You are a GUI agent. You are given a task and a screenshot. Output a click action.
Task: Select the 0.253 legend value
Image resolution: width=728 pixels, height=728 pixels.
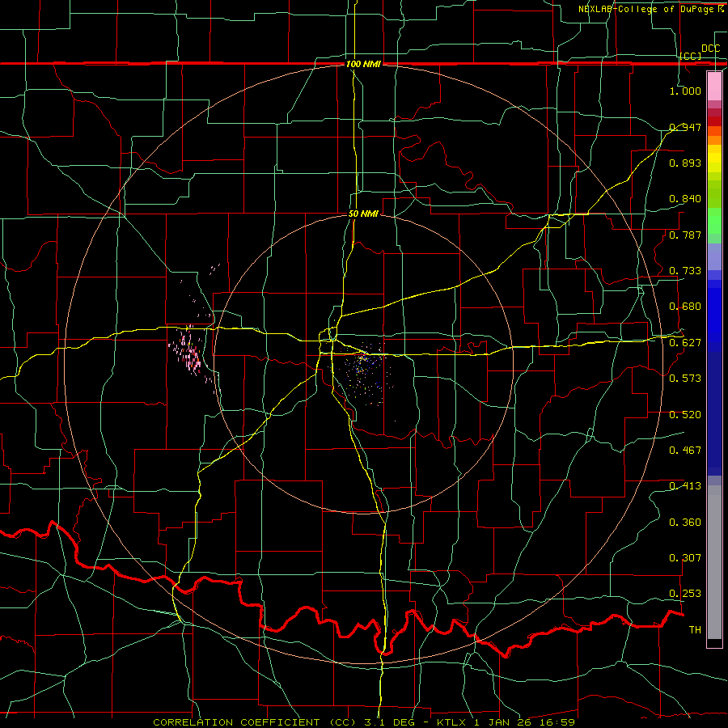tap(685, 594)
